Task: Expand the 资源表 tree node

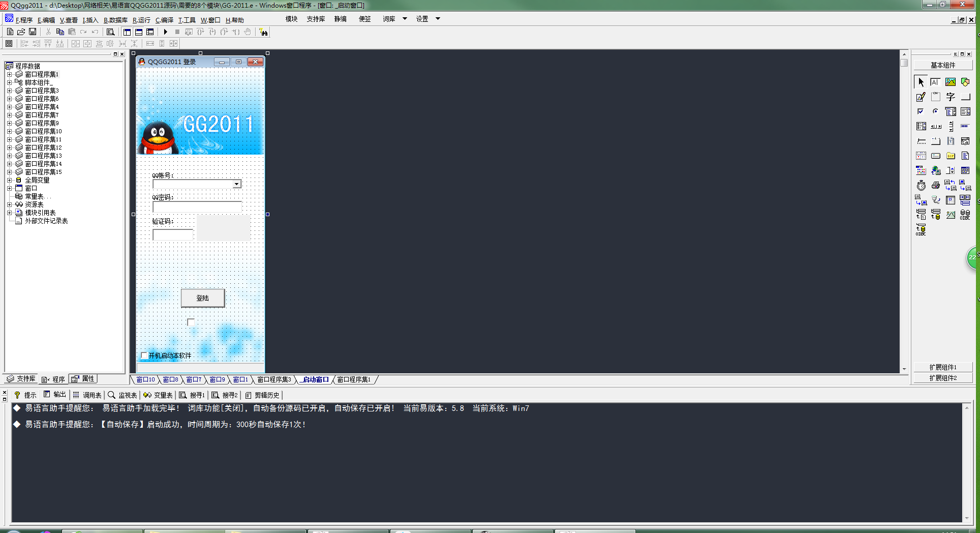Action: [9, 204]
